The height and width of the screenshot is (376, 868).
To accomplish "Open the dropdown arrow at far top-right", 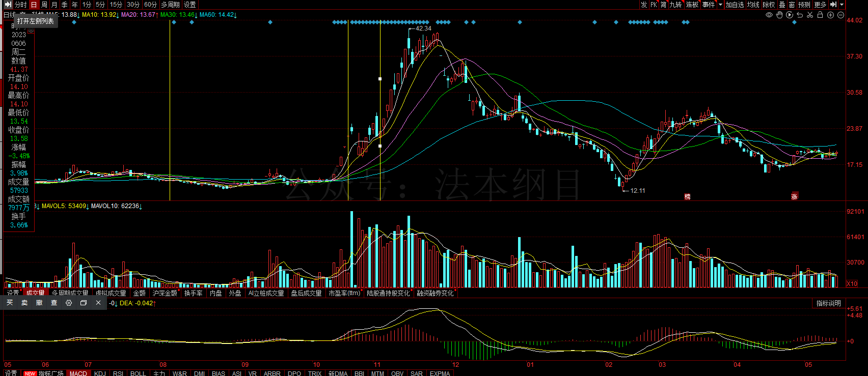I will click(x=842, y=5).
